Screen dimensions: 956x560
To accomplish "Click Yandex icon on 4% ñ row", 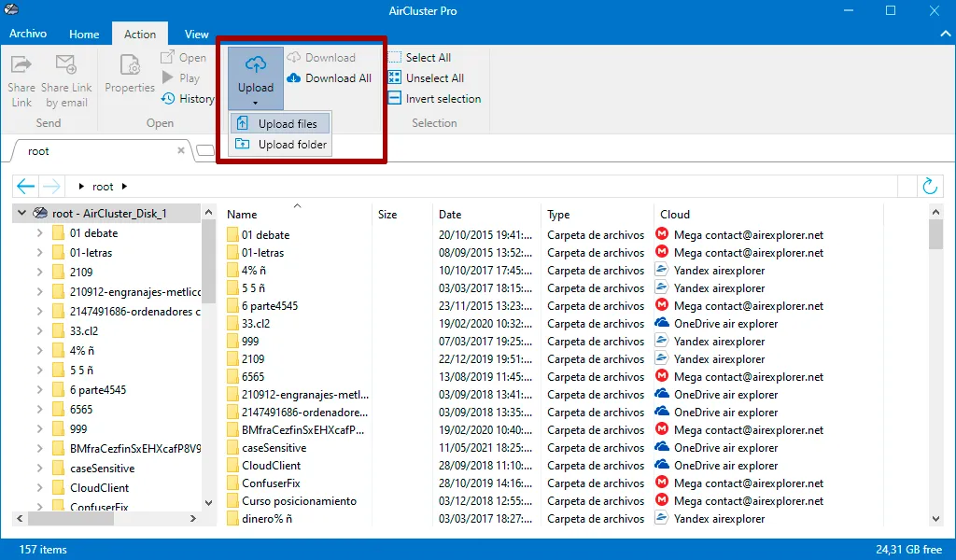I will click(662, 270).
